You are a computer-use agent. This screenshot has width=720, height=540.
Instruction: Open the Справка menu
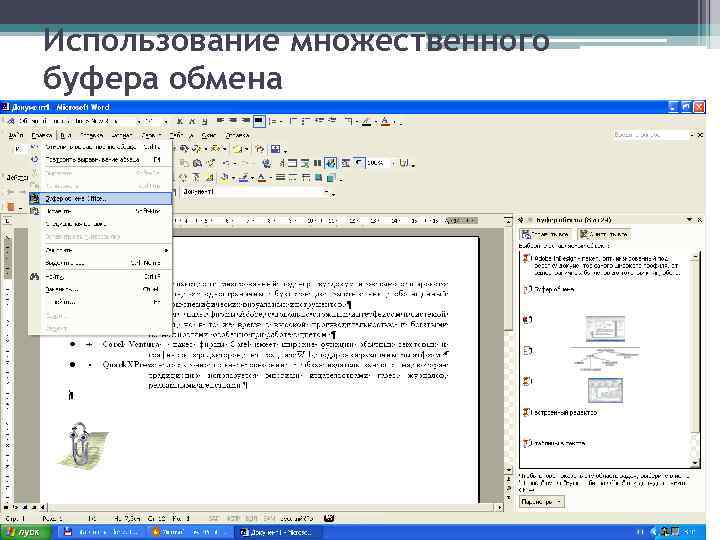(237, 135)
